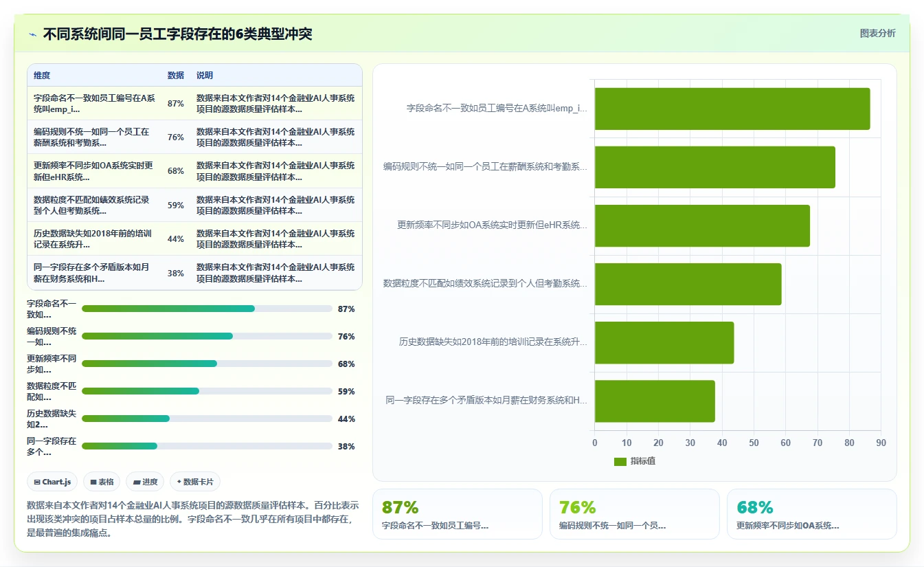Open the 76% 编码规则不统一 stat card

[635, 514]
